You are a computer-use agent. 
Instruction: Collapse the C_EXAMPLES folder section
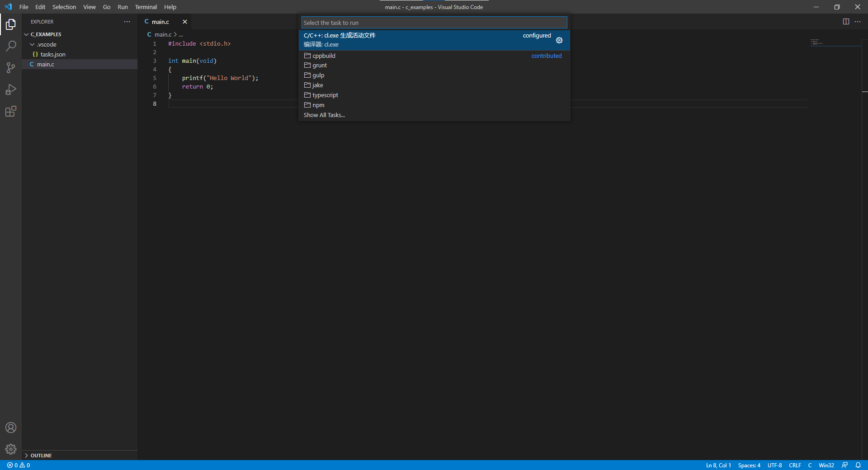(x=80, y=34)
